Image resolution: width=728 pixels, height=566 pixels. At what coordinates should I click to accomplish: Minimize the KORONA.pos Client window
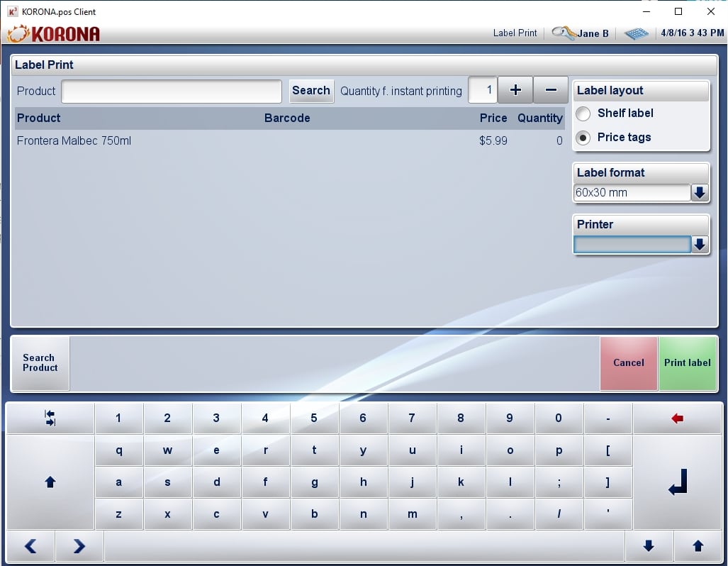pos(646,11)
